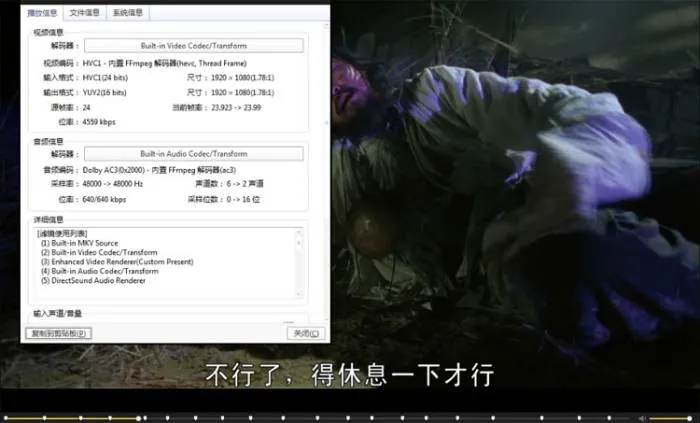Click the volume speaker icon on the player bar
This screenshot has height=423, width=700.
tap(642, 418)
